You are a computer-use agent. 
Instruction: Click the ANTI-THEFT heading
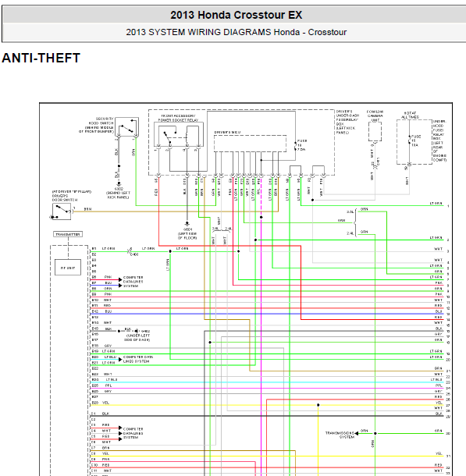pos(41,58)
